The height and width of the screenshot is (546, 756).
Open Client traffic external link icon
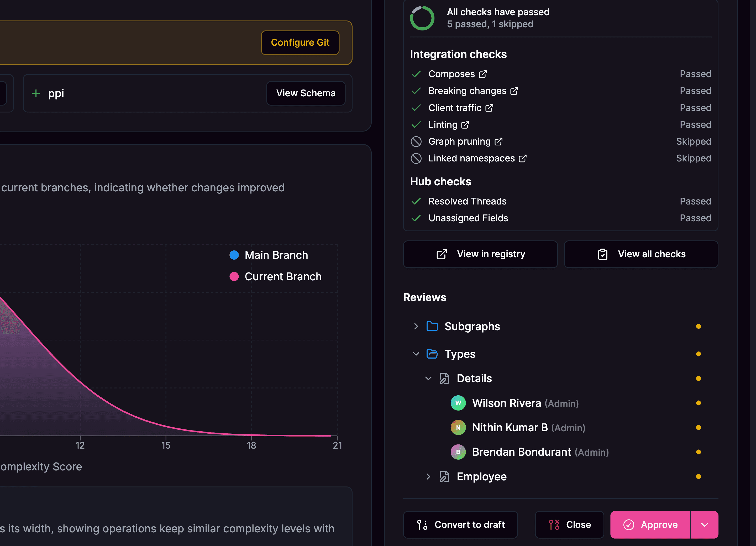pos(489,108)
